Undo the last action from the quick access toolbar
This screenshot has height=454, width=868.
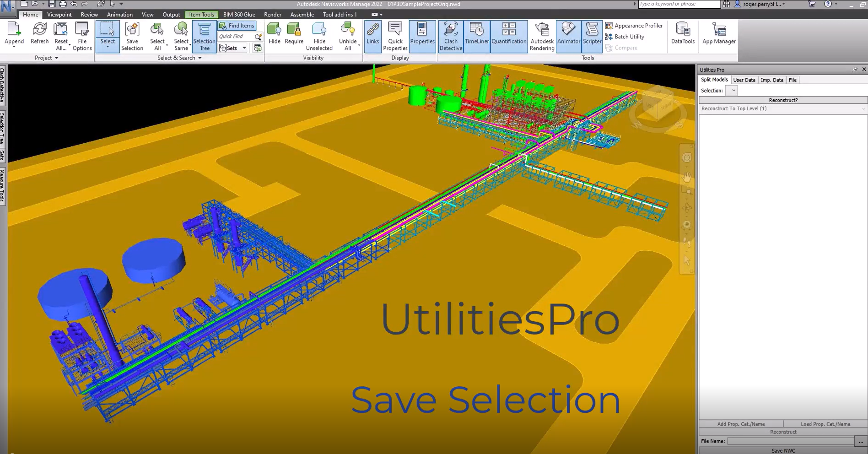(x=74, y=4)
